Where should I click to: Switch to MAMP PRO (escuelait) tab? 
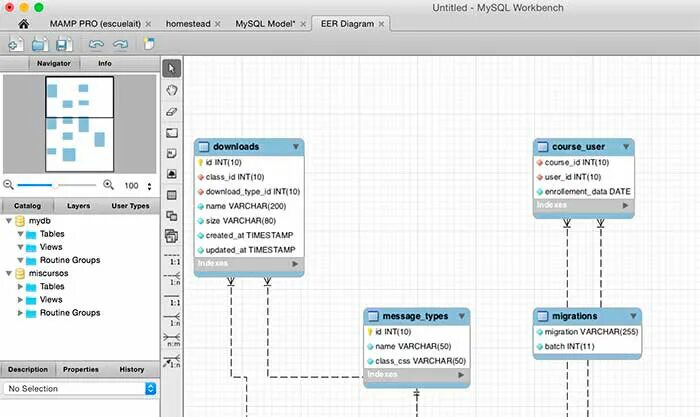95,24
